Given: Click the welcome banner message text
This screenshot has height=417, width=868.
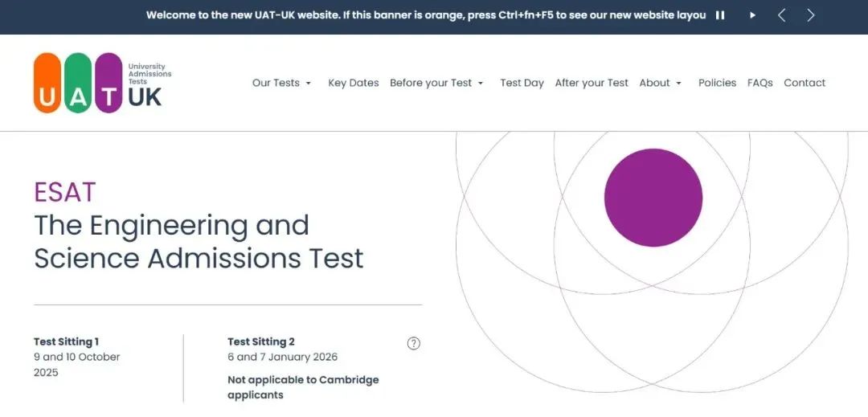Looking at the screenshot, I should 426,15.
